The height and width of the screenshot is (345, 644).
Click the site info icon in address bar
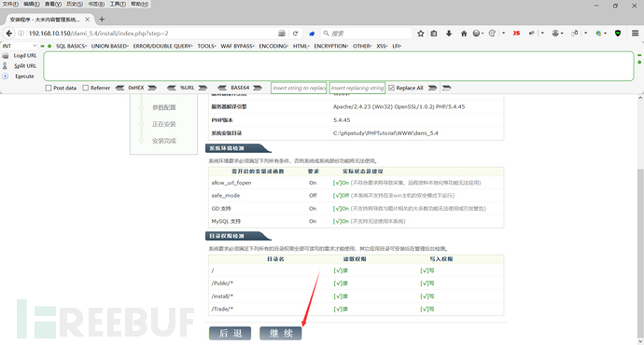[21, 34]
